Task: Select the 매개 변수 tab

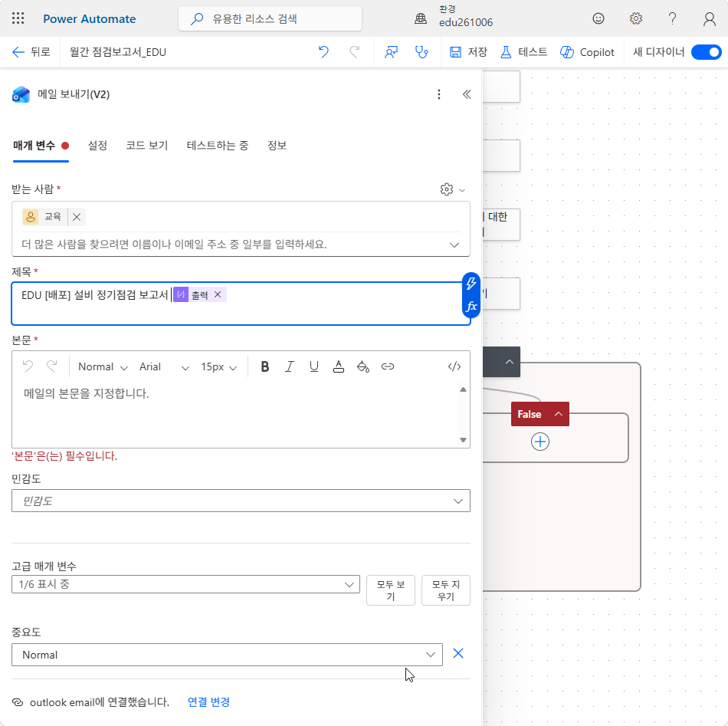Action: (41, 146)
